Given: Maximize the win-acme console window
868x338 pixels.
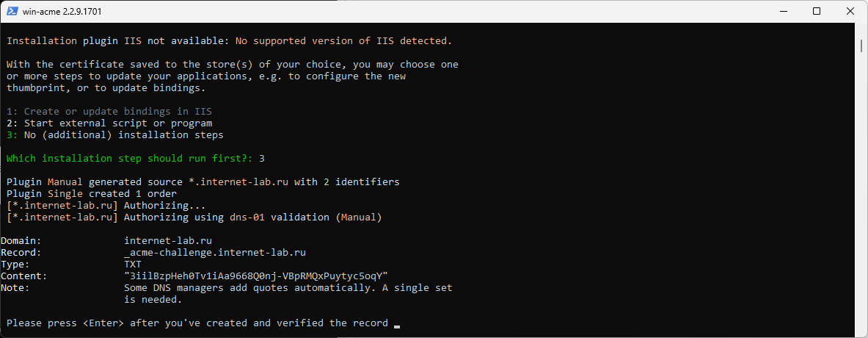Looking at the screenshot, I should tap(817, 11).
